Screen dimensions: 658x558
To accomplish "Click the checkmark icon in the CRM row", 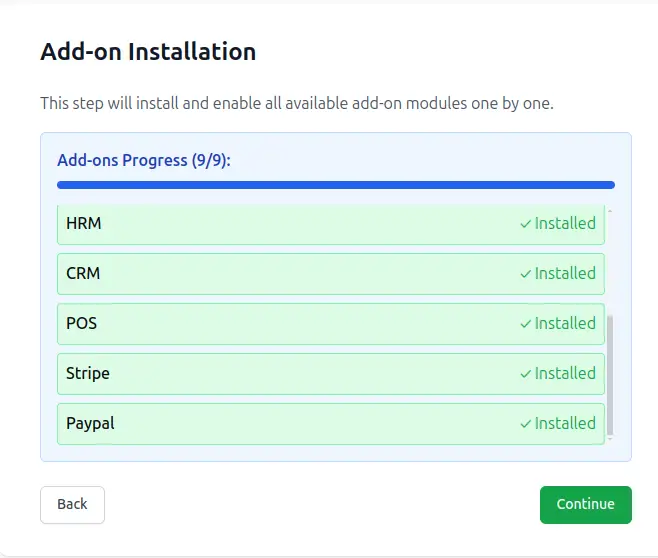I will (525, 274).
